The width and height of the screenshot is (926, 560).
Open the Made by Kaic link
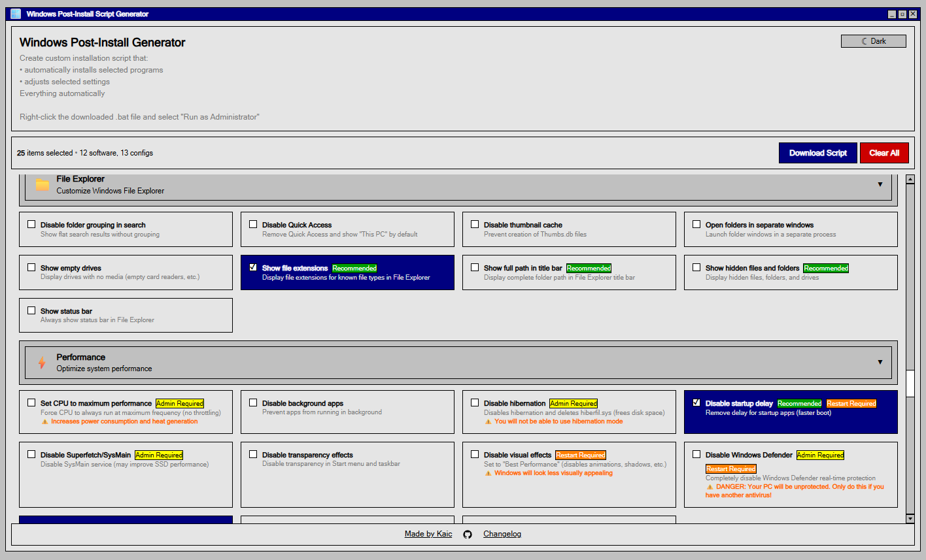coord(428,534)
